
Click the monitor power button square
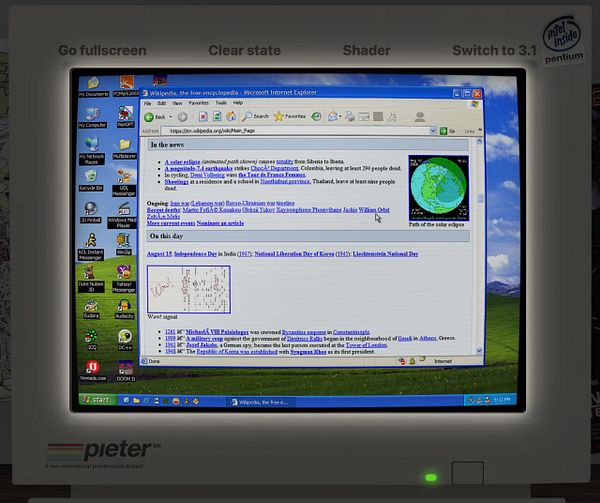468,473
